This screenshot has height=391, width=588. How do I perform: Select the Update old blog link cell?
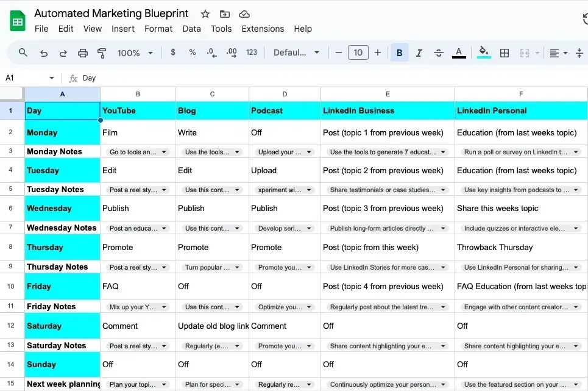click(x=212, y=326)
